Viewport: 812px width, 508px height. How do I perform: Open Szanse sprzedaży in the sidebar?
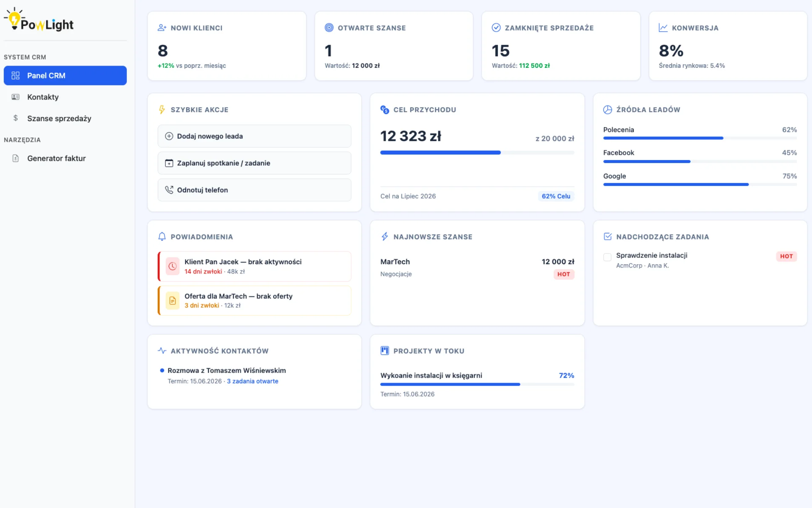[x=65, y=118]
